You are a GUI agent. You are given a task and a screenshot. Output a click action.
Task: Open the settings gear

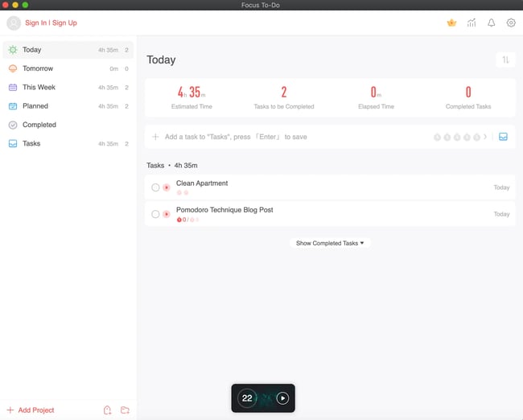point(511,23)
